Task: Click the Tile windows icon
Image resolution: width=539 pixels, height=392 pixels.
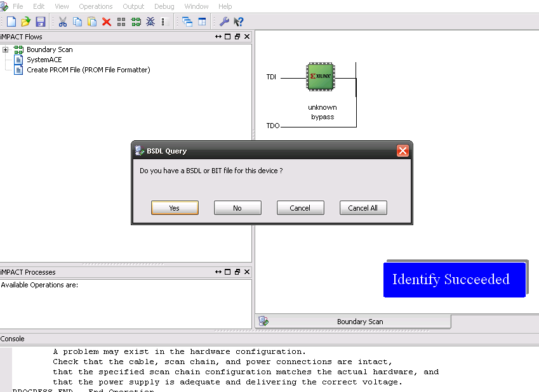Action: click(x=202, y=22)
